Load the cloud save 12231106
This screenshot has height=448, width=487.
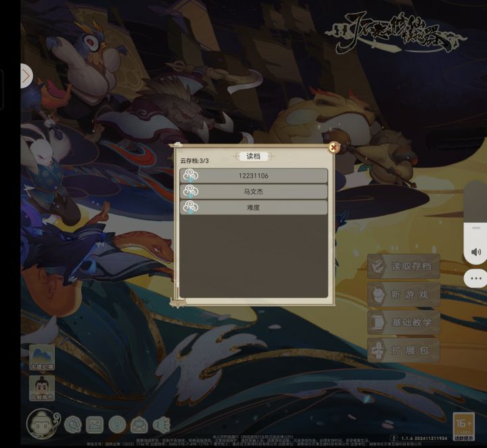pyautogui.click(x=254, y=175)
